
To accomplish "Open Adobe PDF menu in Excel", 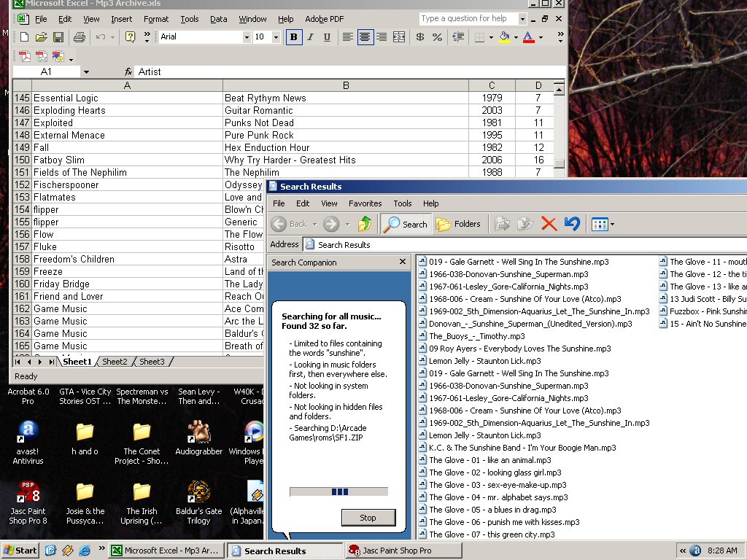I will (x=324, y=19).
